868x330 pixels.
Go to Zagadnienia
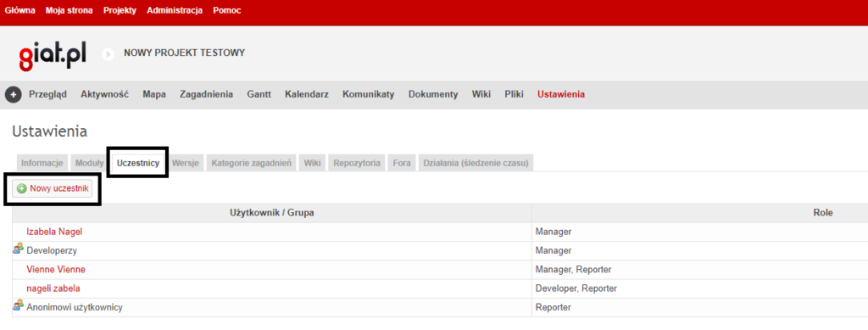click(206, 94)
